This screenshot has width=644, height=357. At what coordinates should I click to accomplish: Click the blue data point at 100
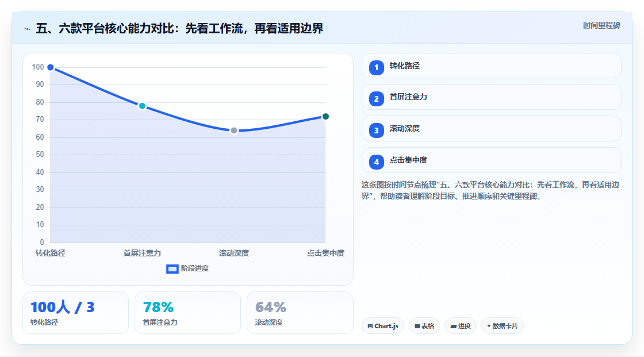point(51,67)
